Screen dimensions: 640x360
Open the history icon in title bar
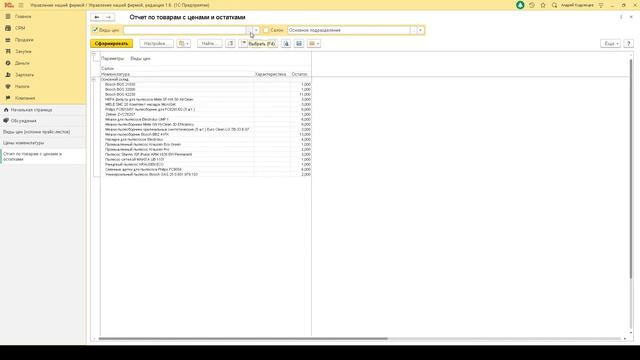(531, 5)
